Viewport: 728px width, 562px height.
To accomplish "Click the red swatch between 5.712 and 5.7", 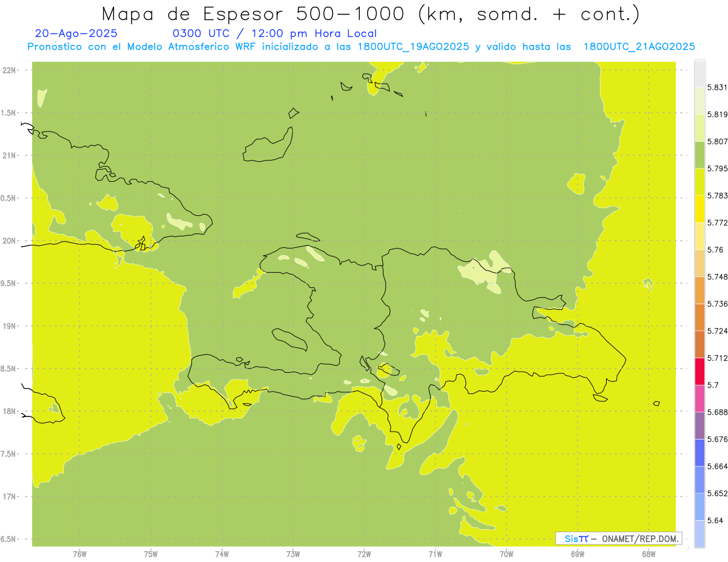I will [x=699, y=371].
